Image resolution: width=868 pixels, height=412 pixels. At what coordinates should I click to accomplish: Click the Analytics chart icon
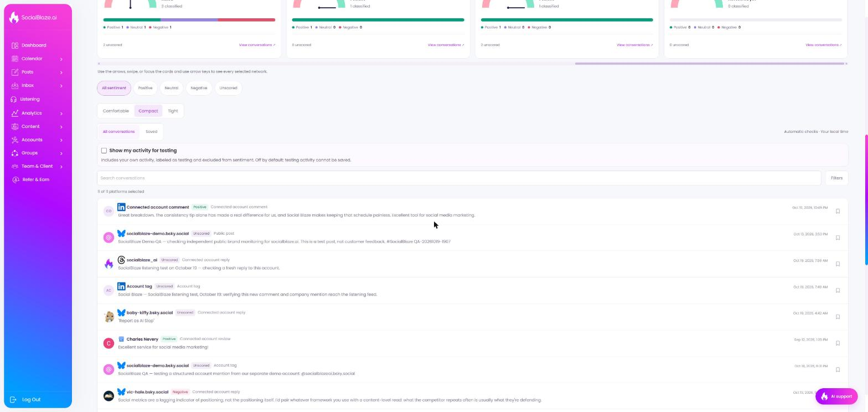pos(15,113)
